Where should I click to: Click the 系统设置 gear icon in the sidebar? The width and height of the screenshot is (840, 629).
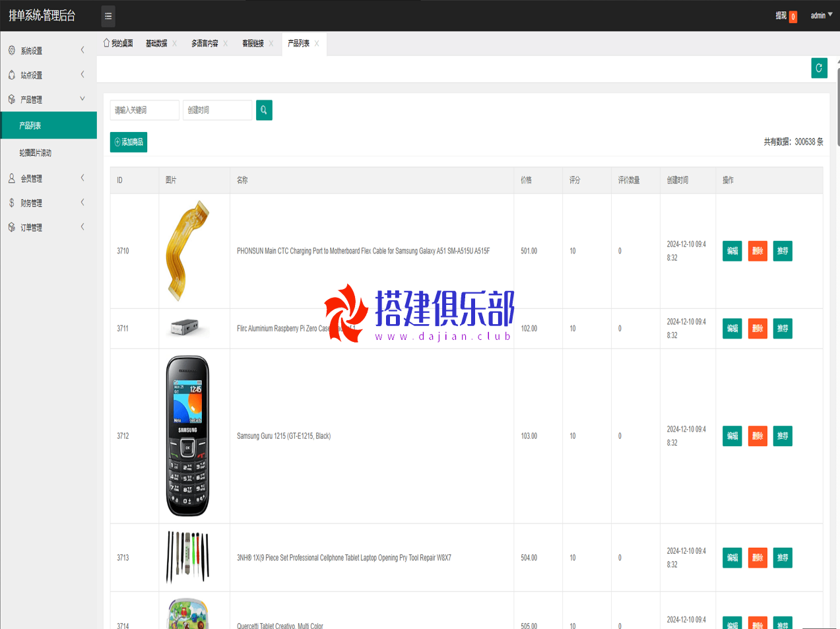pyautogui.click(x=11, y=50)
